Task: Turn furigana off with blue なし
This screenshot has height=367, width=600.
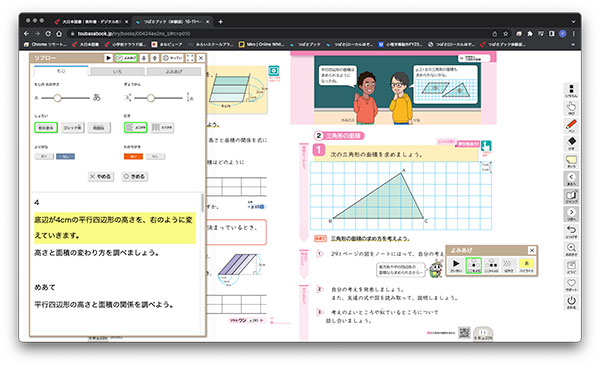Action: 65,156
